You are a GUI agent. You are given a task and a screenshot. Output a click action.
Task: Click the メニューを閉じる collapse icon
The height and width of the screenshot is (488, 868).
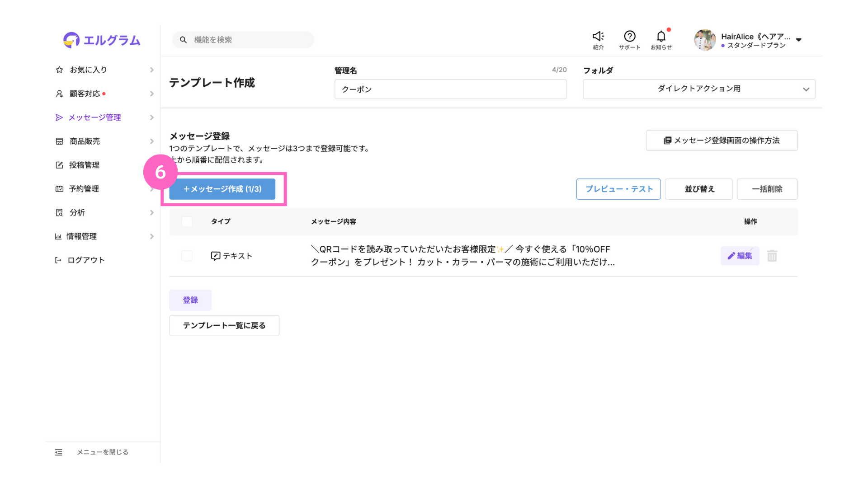coord(59,452)
